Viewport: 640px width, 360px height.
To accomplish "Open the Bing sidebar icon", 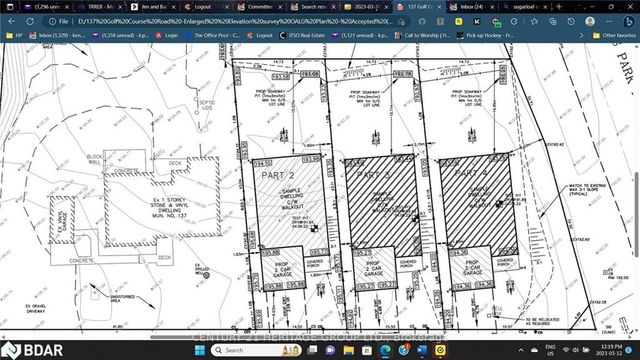I will (x=628, y=21).
